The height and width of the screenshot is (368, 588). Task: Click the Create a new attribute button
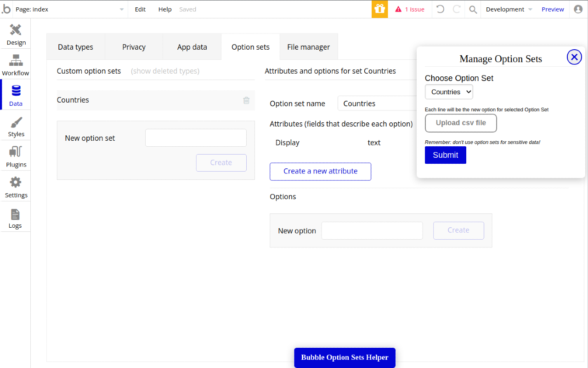tap(320, 171)
